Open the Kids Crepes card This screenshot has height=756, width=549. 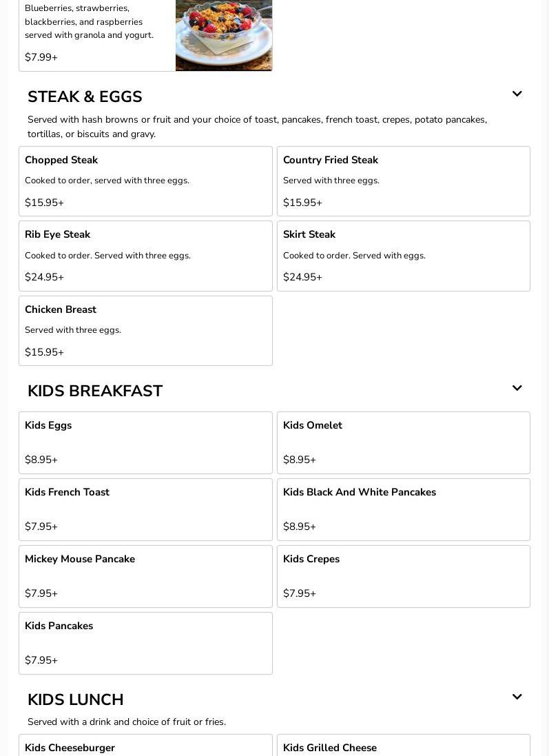403,576
